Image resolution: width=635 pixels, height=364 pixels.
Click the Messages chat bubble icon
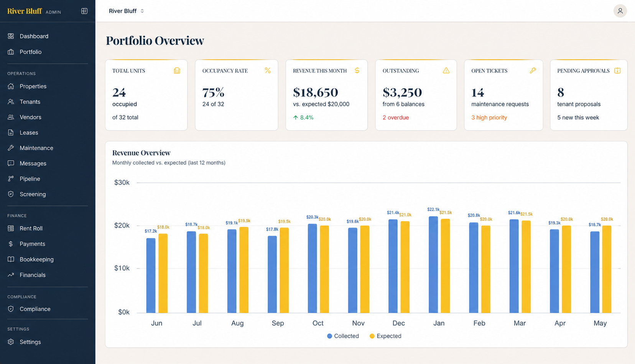click(11, 163)
